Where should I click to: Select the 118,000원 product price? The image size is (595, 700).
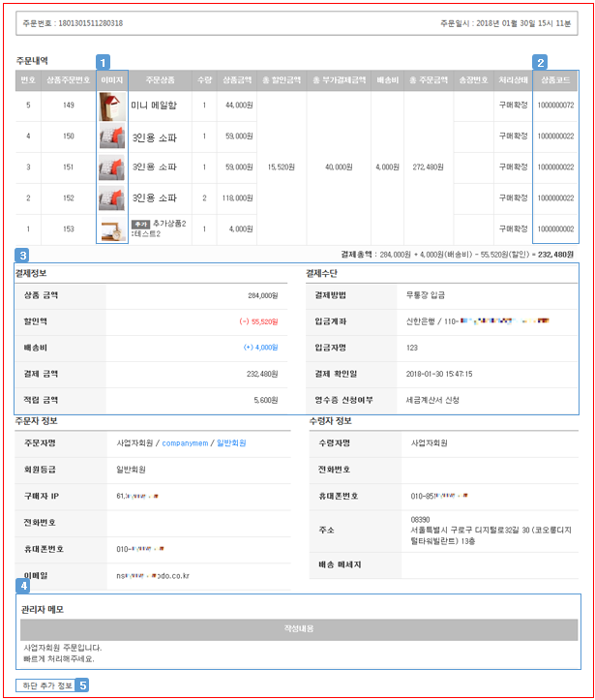pyautogui.click(x=238, y=198)
